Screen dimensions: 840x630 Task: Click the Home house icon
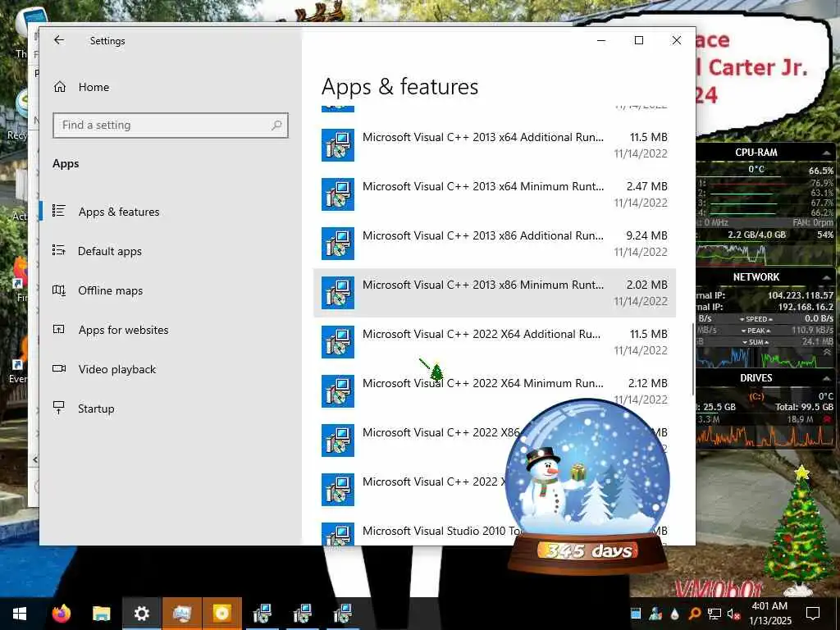pyautogui.click(x=59, y=87)
